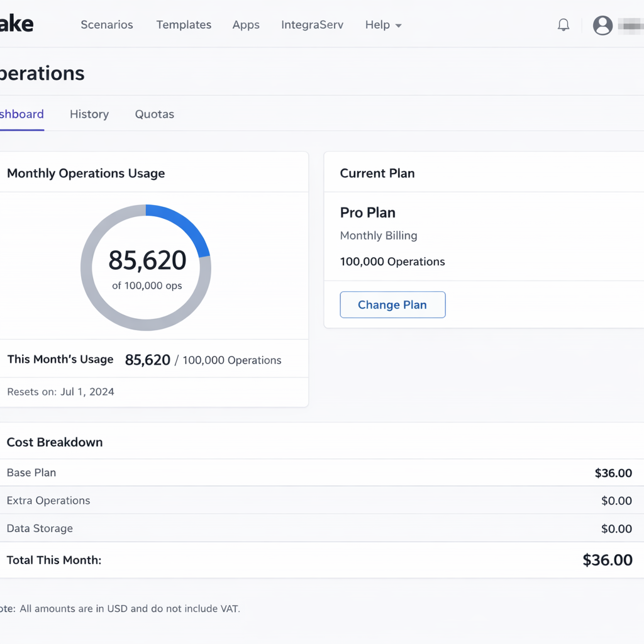The width and height of the screenshot is (644, 644).
Task: Open the Quotas tab
Action: point(155,114)
